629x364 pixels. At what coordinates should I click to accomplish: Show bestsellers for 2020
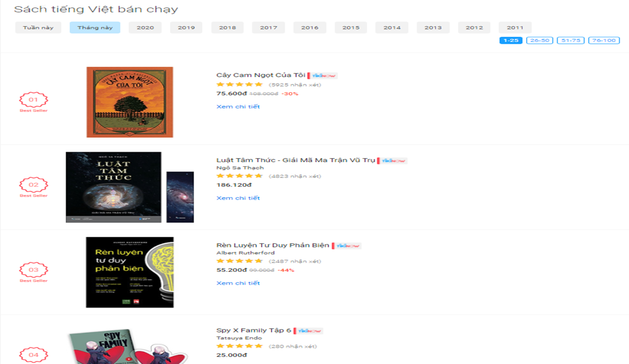coord(145,27)
